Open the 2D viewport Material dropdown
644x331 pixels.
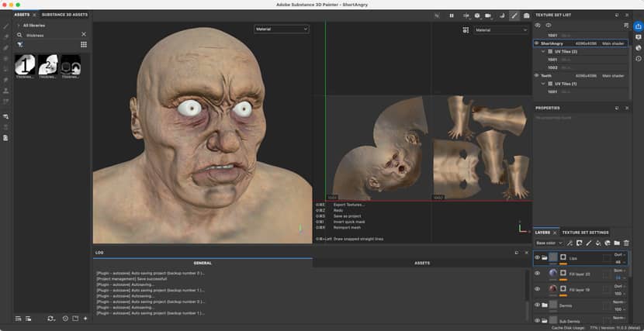[x=501, y=30]
